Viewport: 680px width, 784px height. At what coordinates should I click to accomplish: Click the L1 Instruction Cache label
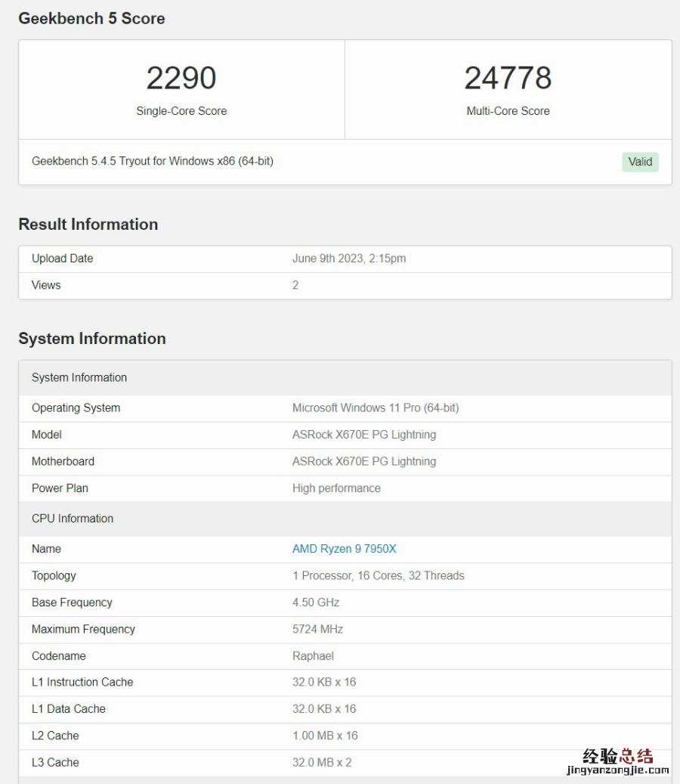point(82,683)
